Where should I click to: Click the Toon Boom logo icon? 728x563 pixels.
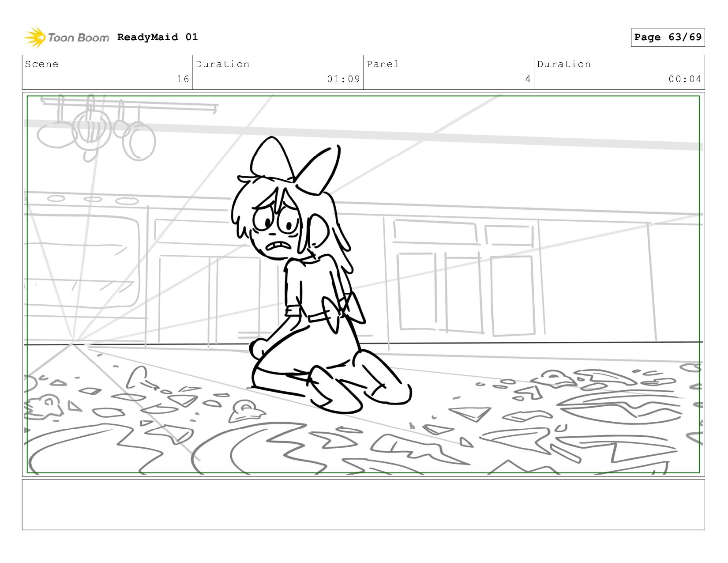pos(35,38)
